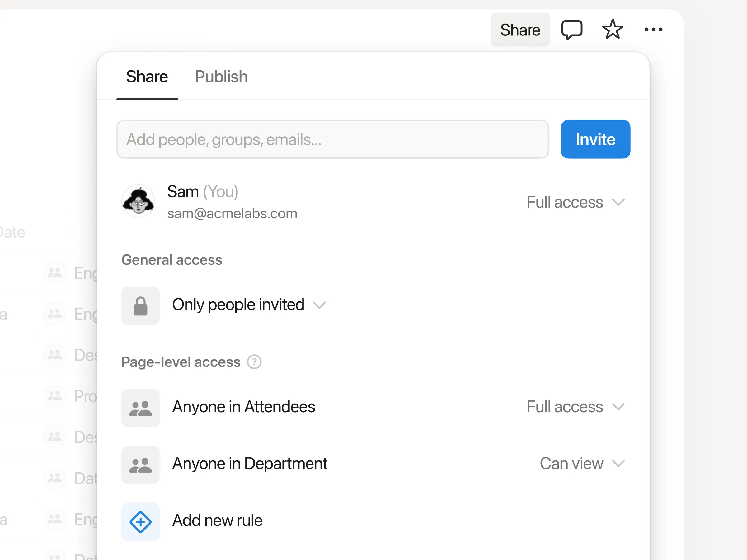Click Add new rule
The width and height of the screenshot is (747, 560).
click(x=217, y=520)
